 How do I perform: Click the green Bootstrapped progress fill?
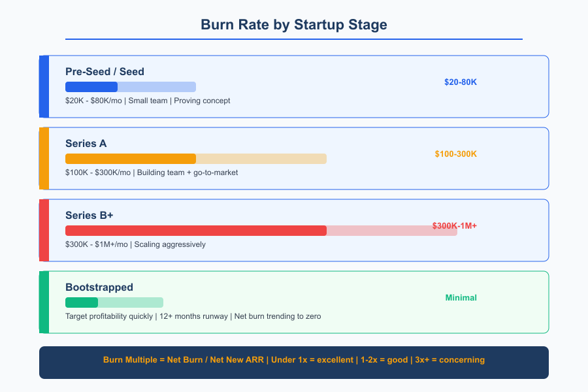coord(81,302)
